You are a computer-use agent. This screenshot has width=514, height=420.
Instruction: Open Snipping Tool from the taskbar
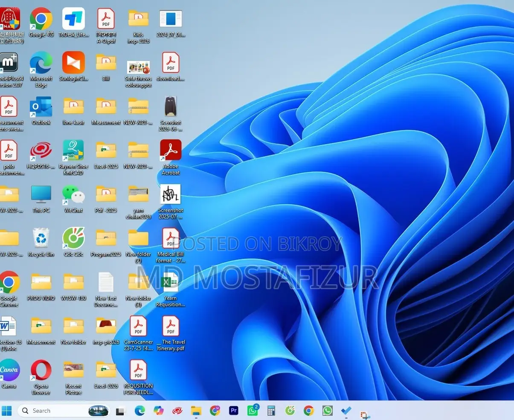[x=365, y=415]
